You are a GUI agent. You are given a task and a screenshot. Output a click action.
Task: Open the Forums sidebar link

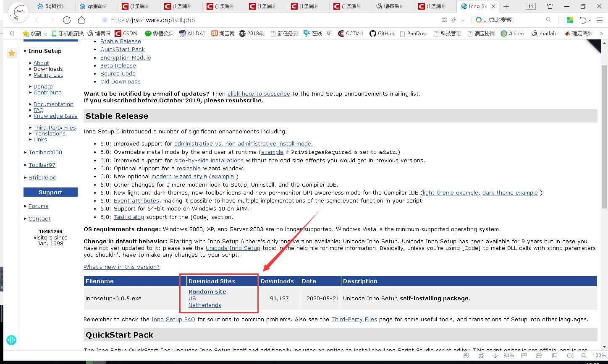tap(38, 206)
